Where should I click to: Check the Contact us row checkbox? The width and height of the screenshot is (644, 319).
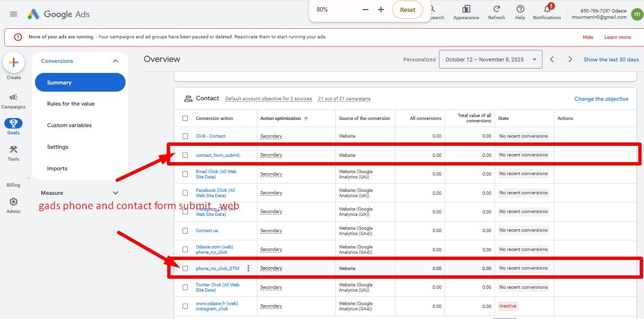185,231
